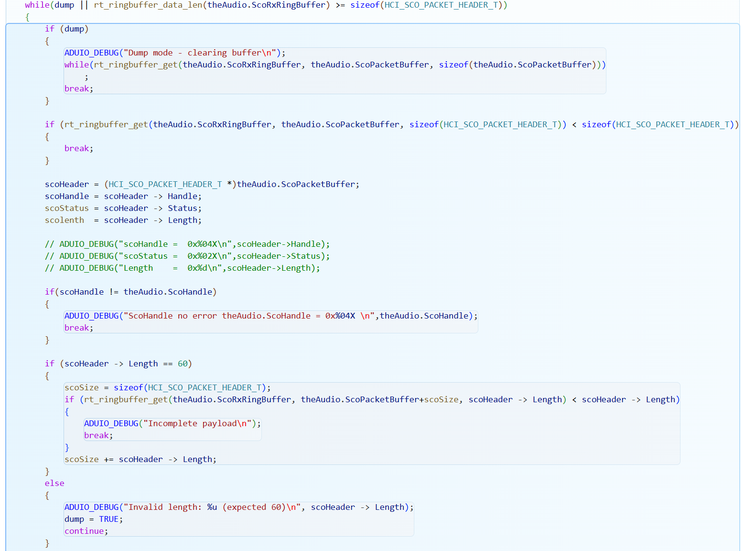Click the "scoSize += scoHeader -> Length" line
Screen dimensions: 756x551
[x=140, y=460]
